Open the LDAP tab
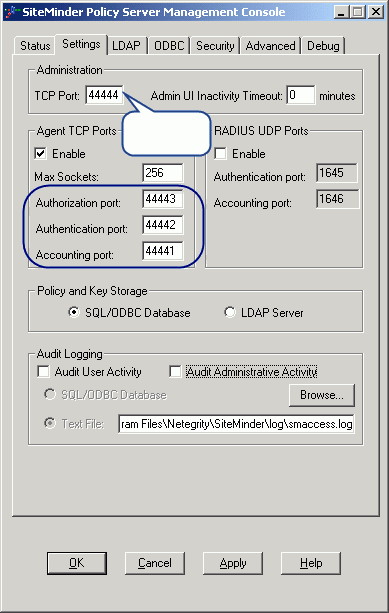Viewport: 389px width, 613px height. 126,46
